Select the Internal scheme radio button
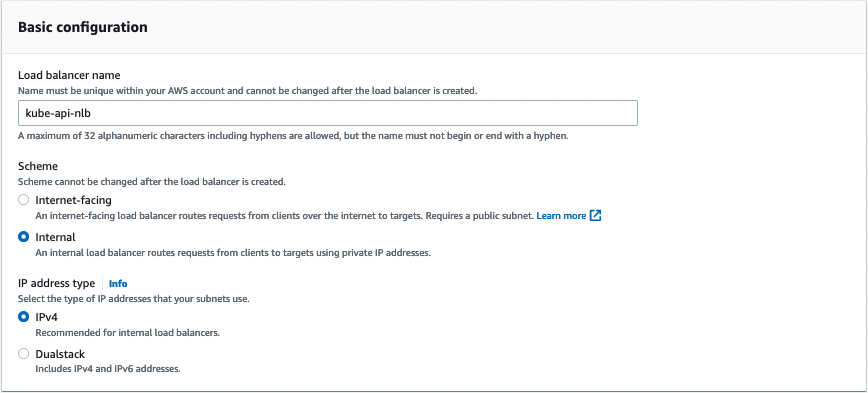The height and width of the screenshot is (393, 868). tap(24, 237)
